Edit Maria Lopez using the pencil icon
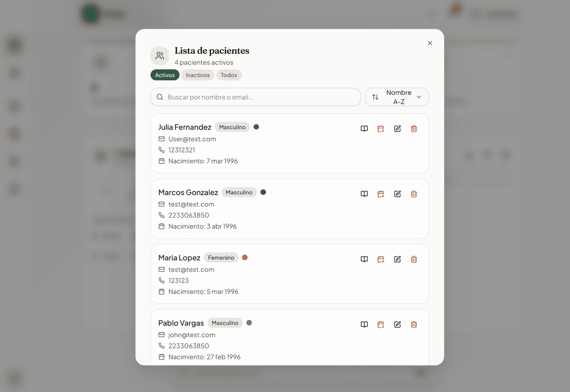Image resolution: width=570 pixels, height=392 pixels. point(397,259)
